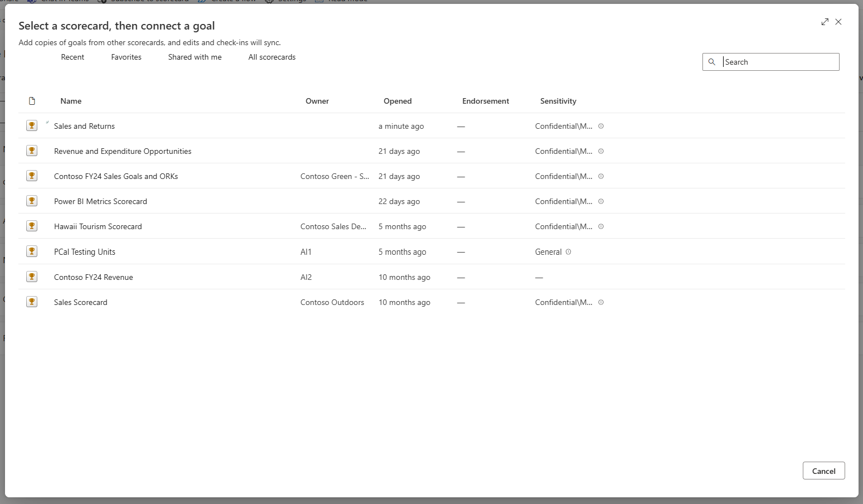The image size is (863, 504).
Task: Select the Hawaii Tourism Scorecard
Action: 98,226
